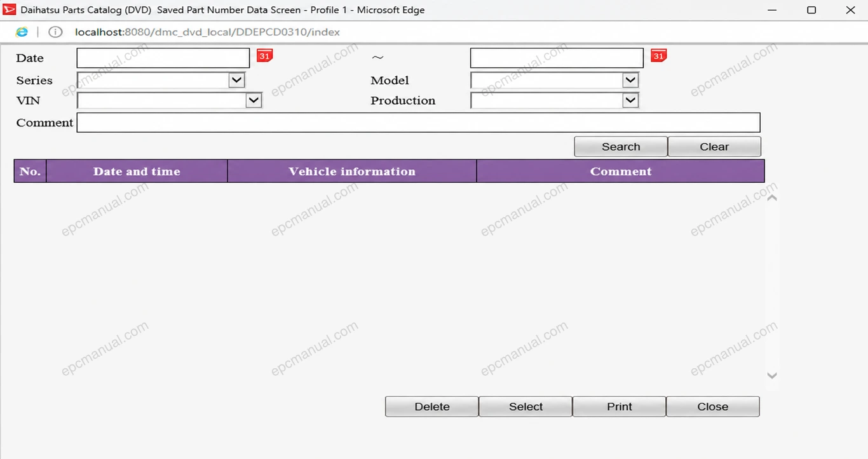Click the Delete button
Screen dimensions: 868x459
point(432,407)
